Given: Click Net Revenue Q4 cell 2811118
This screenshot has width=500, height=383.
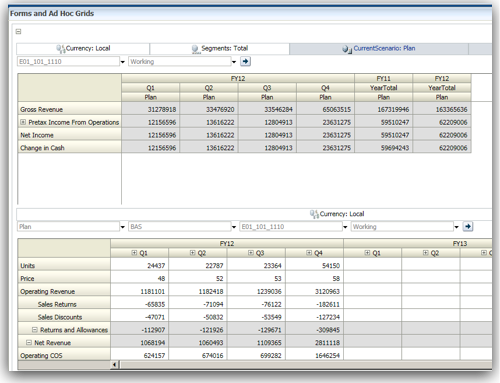Looking at the screenshot, I should [314, 342].
